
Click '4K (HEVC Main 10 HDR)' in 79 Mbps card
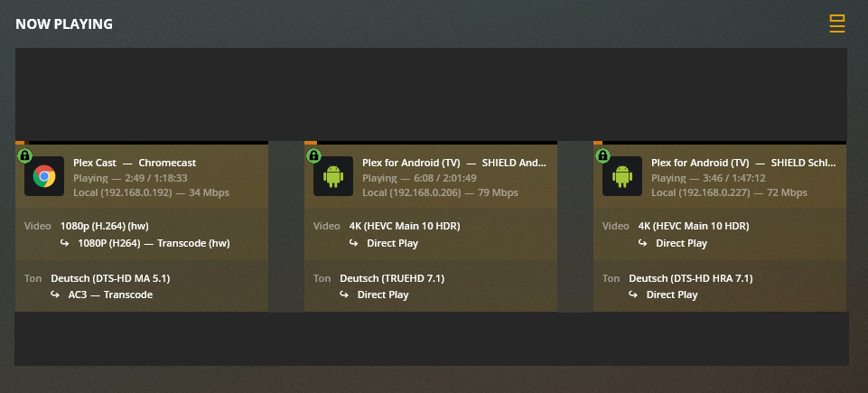click(x=405, y=226)
